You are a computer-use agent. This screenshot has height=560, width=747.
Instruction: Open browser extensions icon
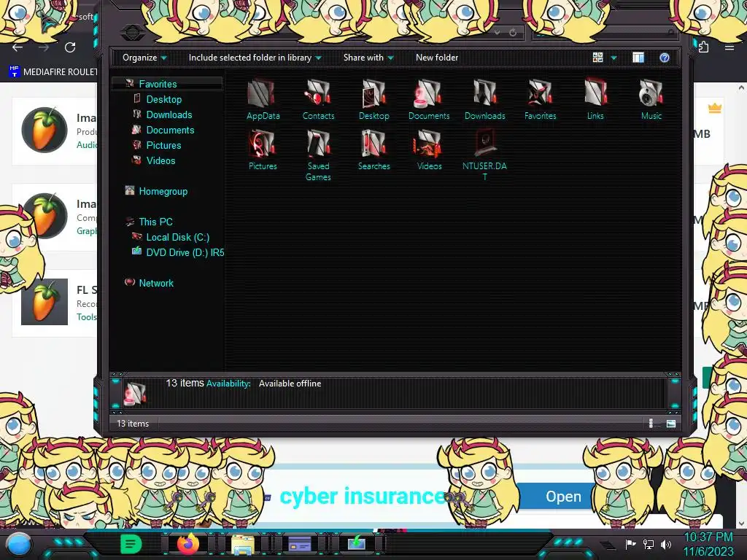[703, 47]
